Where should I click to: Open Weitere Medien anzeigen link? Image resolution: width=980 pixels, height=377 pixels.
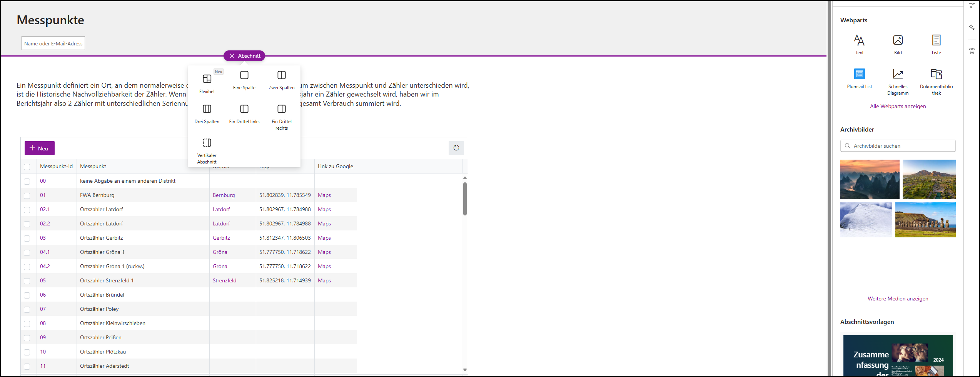[x=898, y=299]
